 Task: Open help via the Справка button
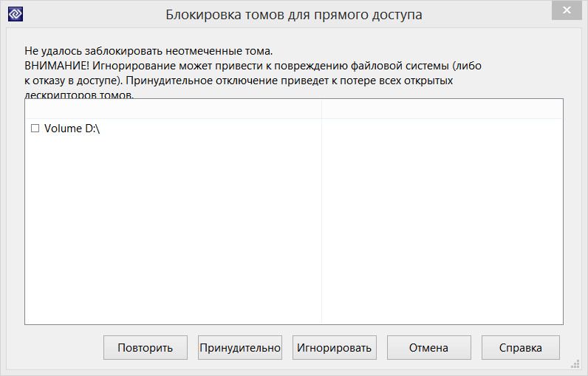tap(521, 348)
